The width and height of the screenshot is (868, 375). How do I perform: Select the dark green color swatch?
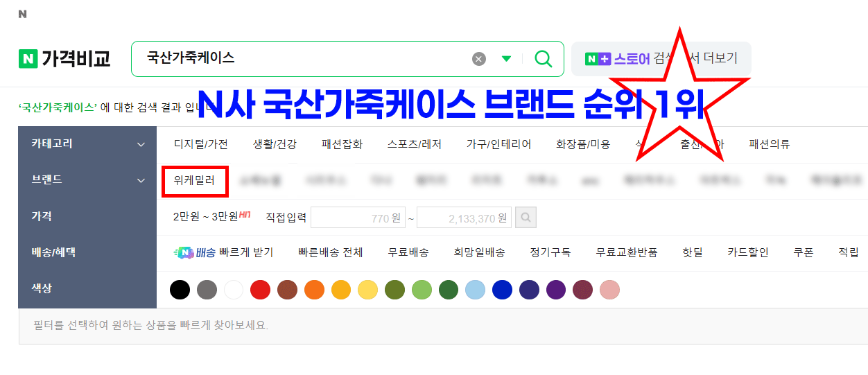[x=449, y=290]
